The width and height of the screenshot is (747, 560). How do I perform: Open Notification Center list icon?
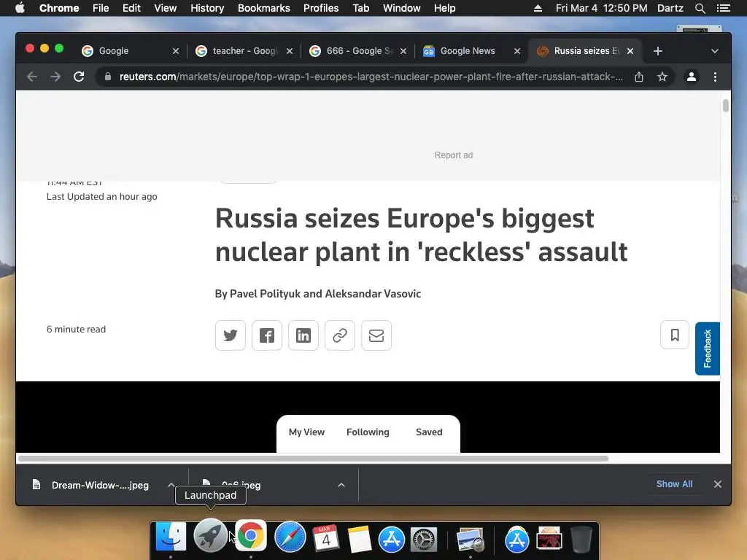click(x=724, y=8)
